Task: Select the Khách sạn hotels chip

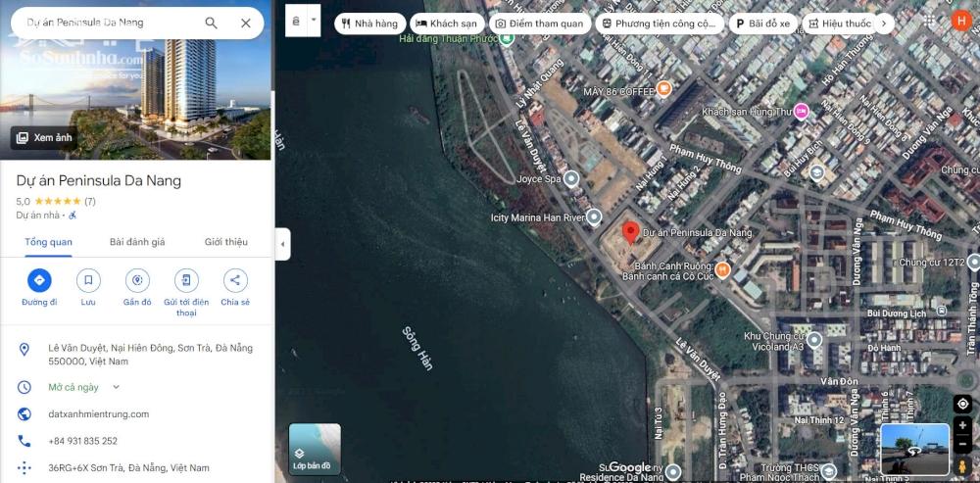Action: 447,24
